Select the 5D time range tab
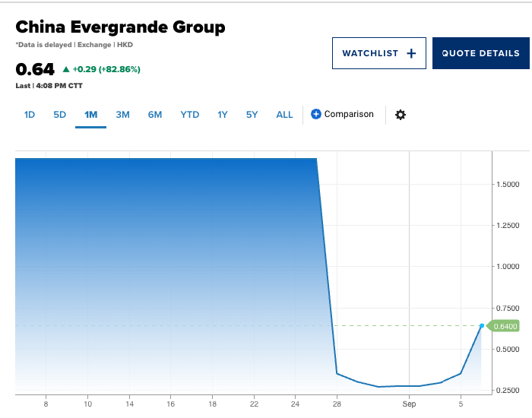Screen dimensions: 532x418 pos(60,115)
